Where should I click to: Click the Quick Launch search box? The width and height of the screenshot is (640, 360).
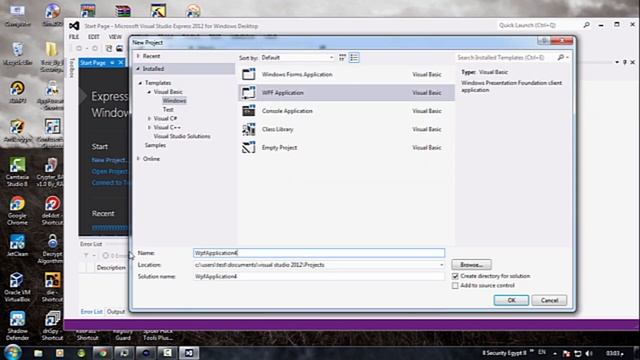pos(539,25)
